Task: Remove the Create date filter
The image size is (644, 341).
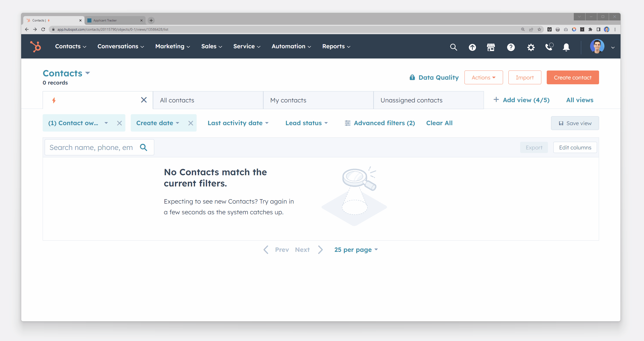Action: 190,123
